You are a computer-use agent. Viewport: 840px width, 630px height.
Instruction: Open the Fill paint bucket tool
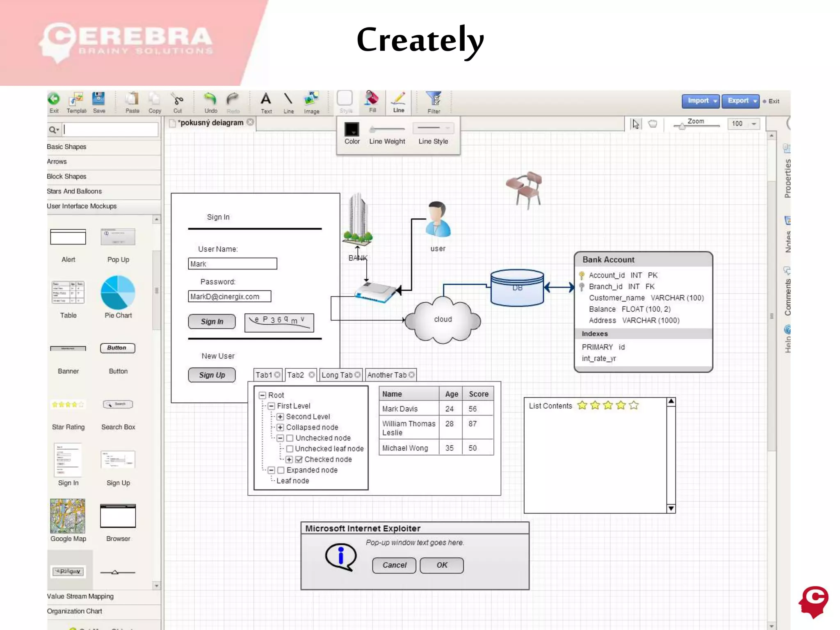coord(372,99)
